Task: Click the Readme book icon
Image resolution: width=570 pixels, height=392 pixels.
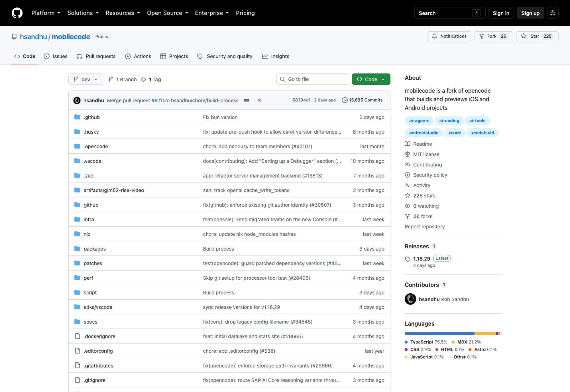Action: click(x=408, y=144)
